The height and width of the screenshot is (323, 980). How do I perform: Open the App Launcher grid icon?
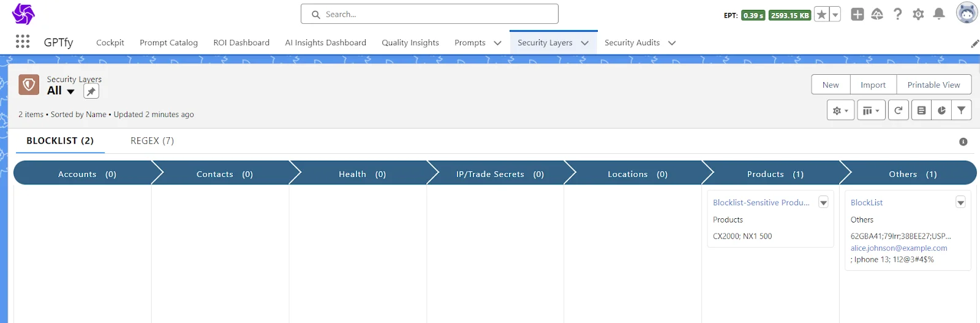tap(23, 42)
